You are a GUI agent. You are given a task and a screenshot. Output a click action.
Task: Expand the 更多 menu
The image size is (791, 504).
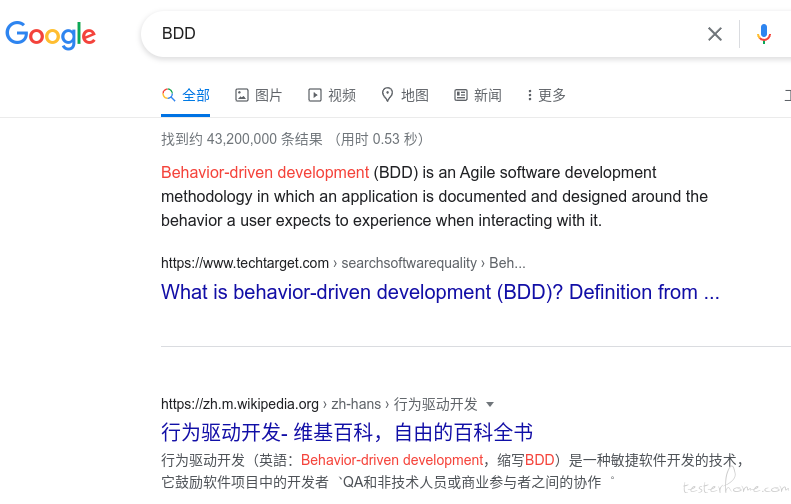point(546,95)
